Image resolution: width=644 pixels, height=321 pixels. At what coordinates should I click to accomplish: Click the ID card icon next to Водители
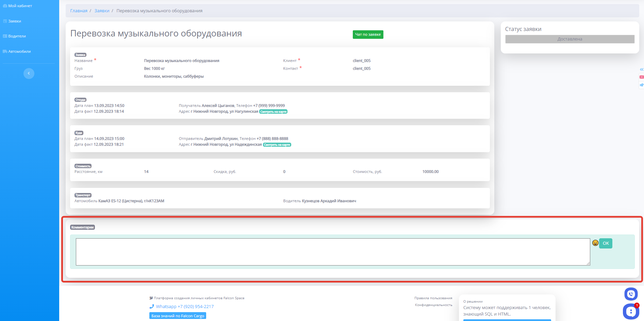(x=5, y=36)
